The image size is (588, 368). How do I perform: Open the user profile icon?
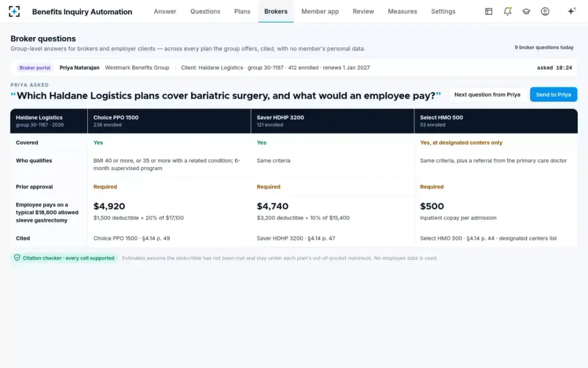545,11
